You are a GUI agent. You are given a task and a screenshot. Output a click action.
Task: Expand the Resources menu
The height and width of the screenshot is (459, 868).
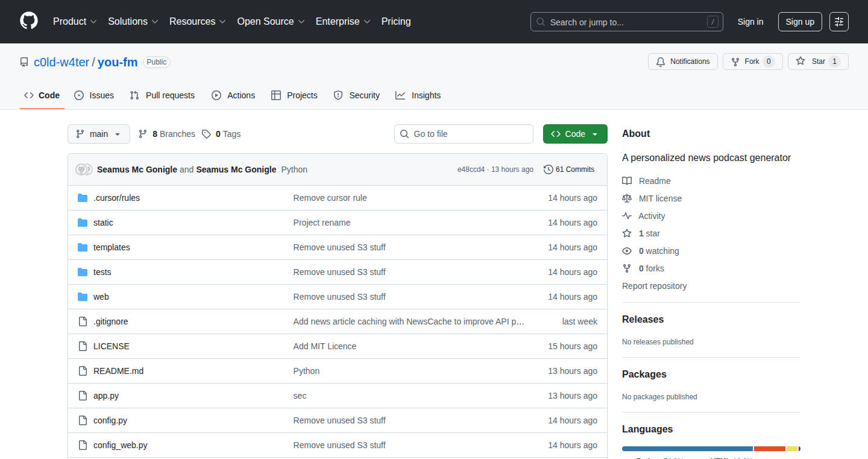(x=197, y=21)
